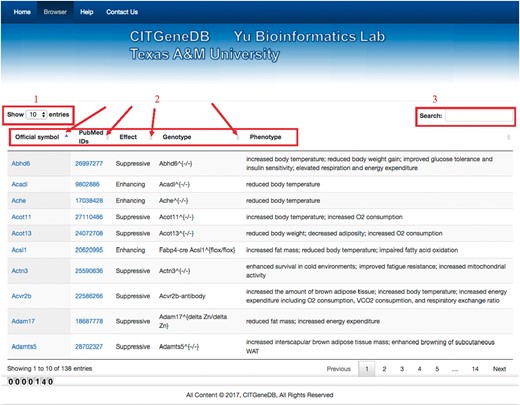Click the Search input field
This screenshot has width=520, height=406.
pos(479,116)
